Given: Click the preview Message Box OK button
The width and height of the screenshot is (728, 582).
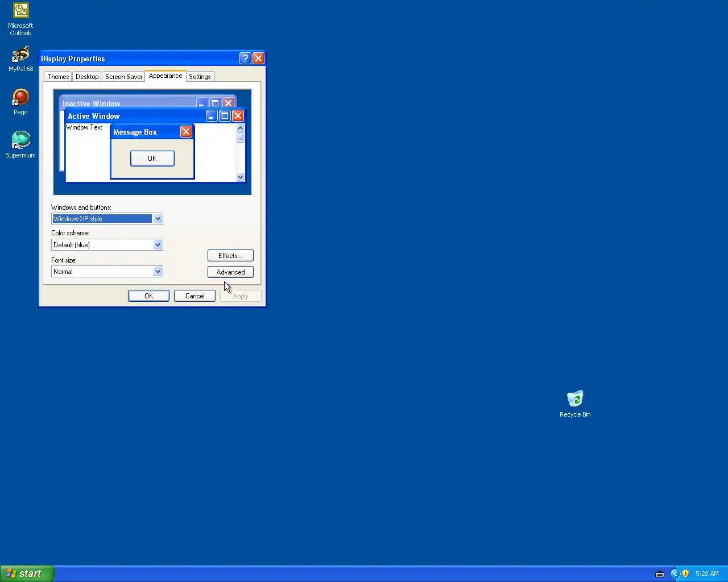Looking at the screenshot, I should click(x=152, y=159).
